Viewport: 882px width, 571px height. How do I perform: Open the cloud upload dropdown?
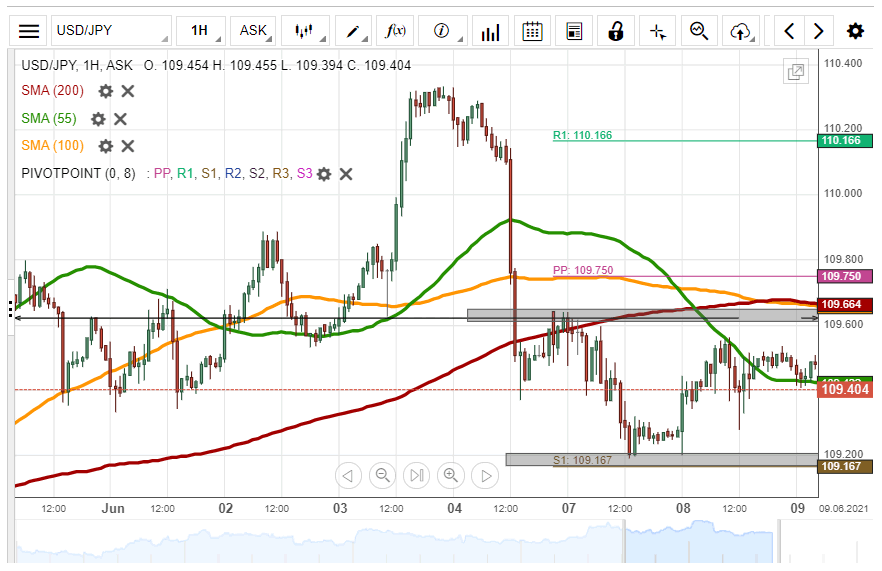(741, 31)
